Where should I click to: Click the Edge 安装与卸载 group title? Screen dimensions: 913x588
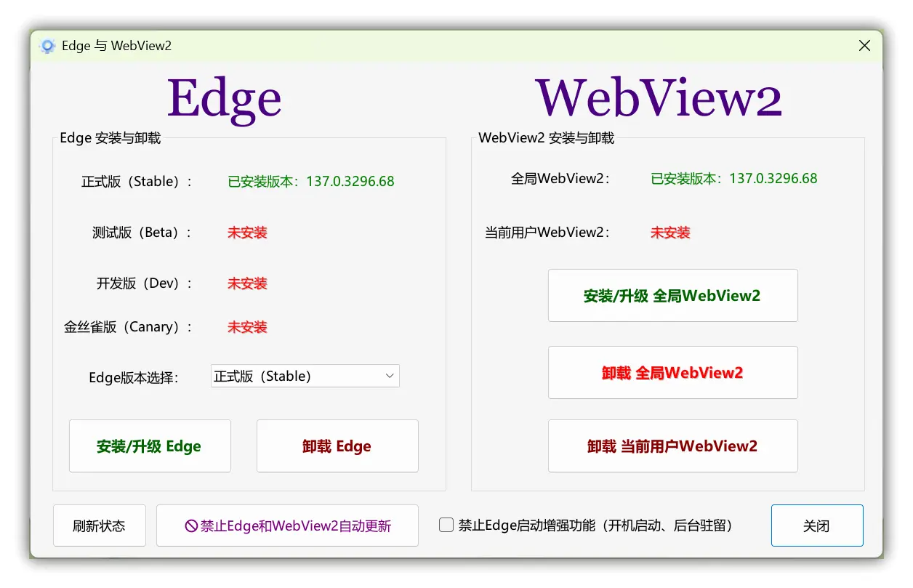[110, 138]
